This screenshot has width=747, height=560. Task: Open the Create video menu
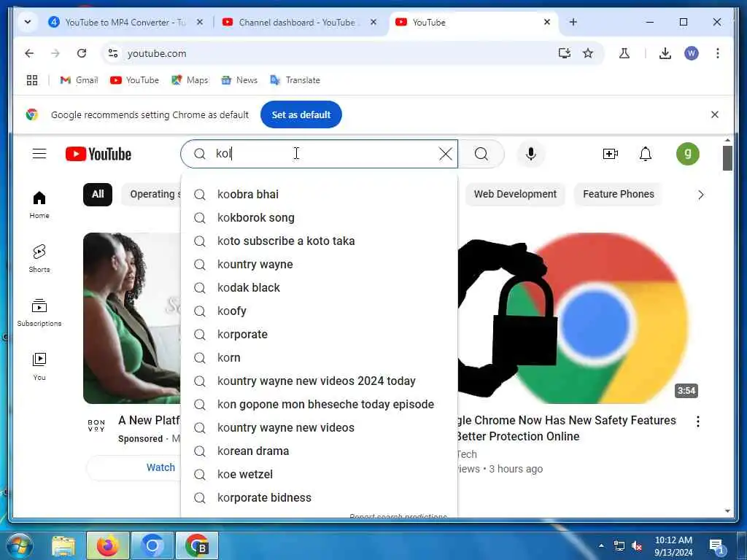pyautogui.click(x=611, y=154)
